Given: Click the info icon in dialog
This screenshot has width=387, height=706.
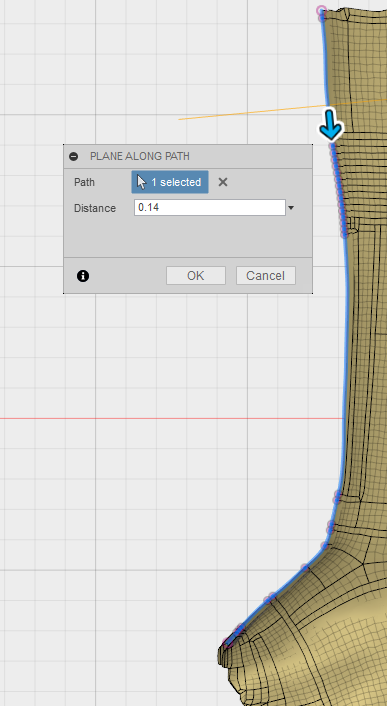Looking at the screenshot, I should [x=83, y=276].
